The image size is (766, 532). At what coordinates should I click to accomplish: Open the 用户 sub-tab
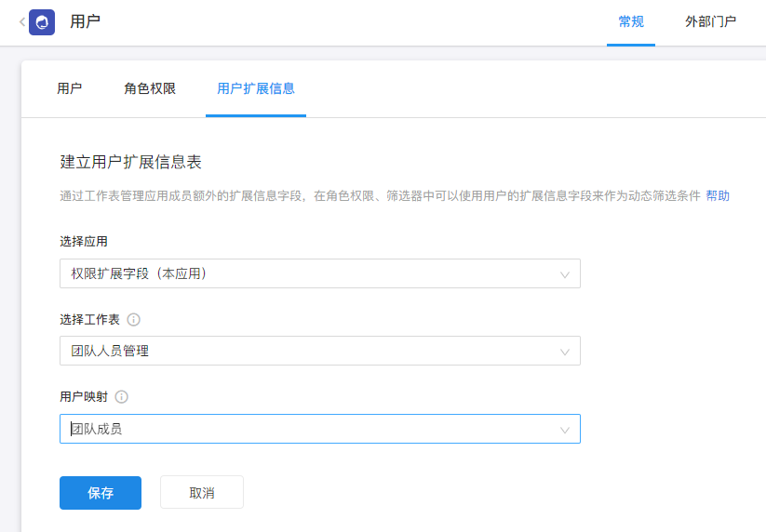[x=70, y=89]
